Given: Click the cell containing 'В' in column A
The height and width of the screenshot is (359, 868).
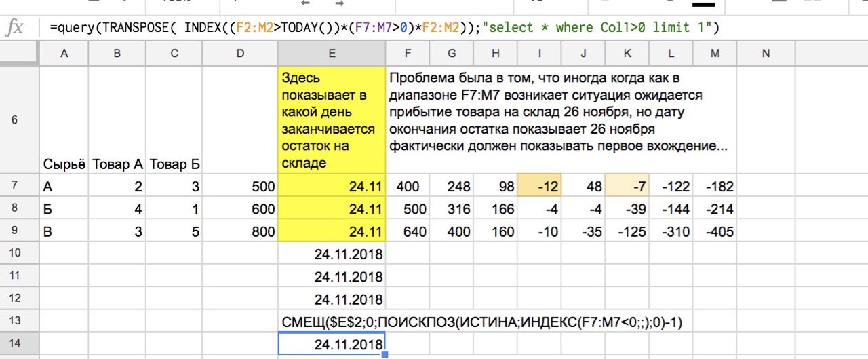Looking at the screenshot, I should (x=64, y=231).
